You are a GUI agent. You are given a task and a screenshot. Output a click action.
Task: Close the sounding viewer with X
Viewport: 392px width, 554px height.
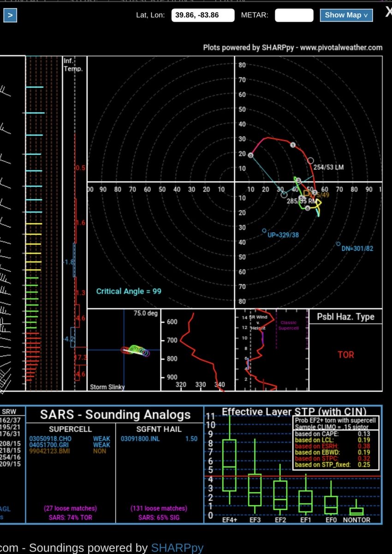coord(388,13)
